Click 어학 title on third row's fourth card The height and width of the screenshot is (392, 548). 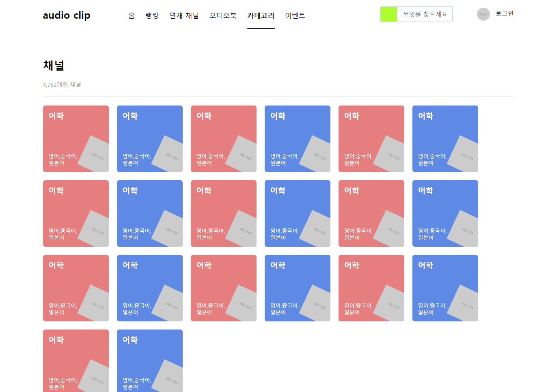pos(278,265)
